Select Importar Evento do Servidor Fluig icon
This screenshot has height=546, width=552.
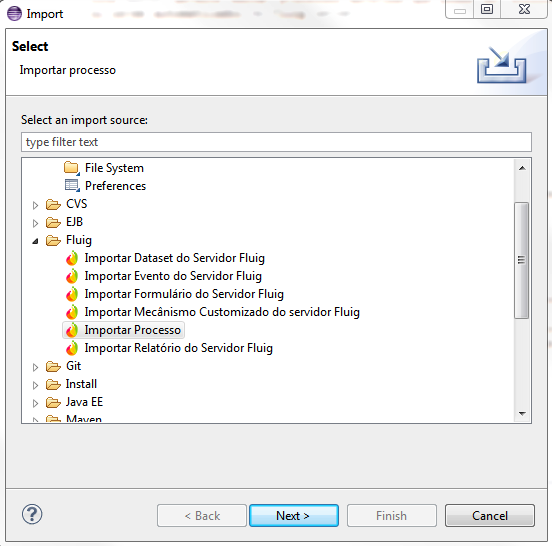tap(72, 276)
